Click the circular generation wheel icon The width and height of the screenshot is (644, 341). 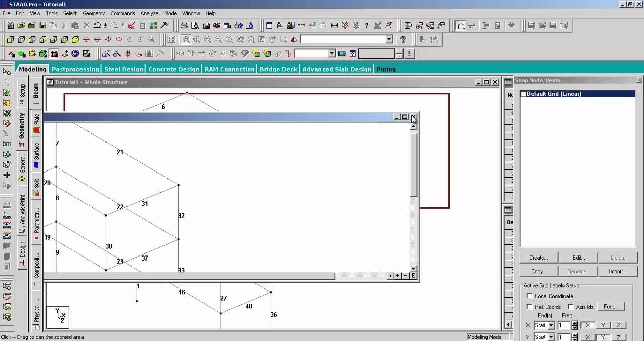point(75,53)
